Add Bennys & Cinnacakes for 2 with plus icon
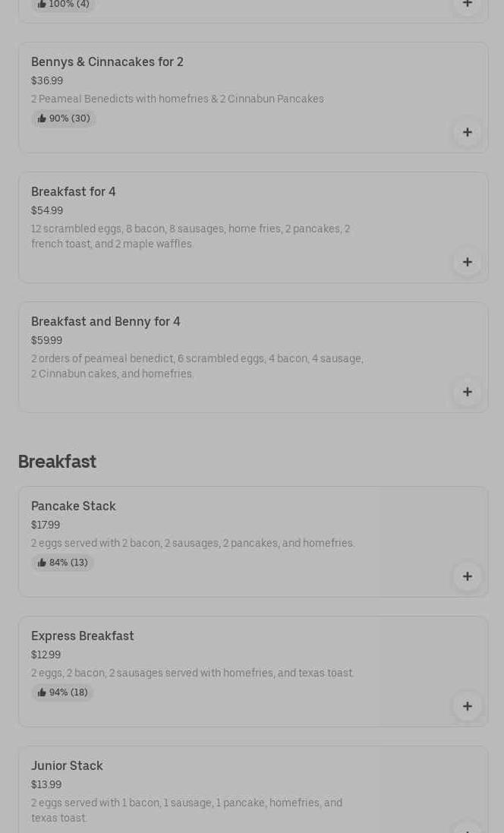 click(x=467, y=132)
